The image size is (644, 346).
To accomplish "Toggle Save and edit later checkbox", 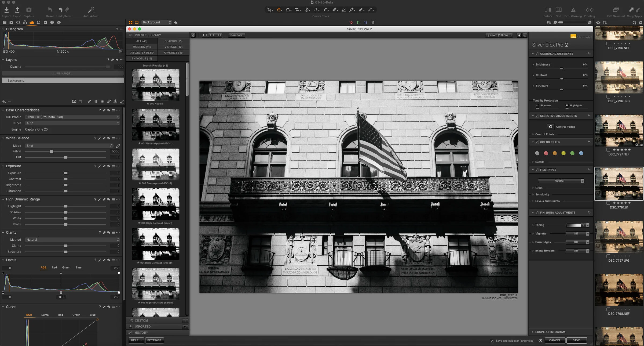I will pyautogui.click(x=492, y=341).
